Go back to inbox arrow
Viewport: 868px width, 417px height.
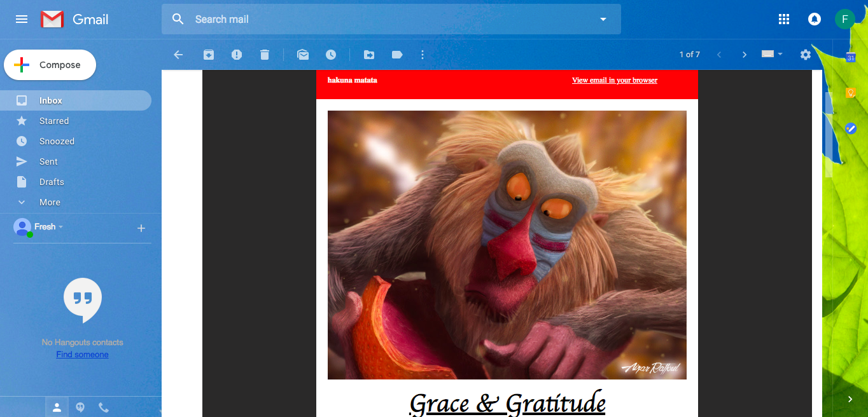pos(178,55)
